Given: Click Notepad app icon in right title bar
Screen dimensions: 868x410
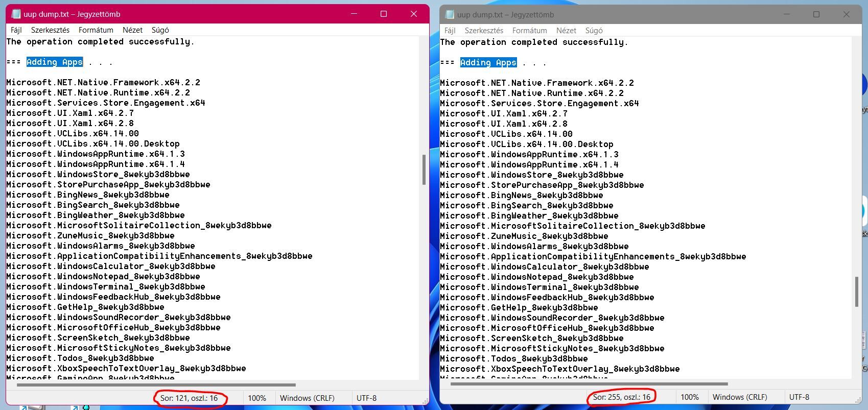Looking at the screenshot, I should point(450,14).
